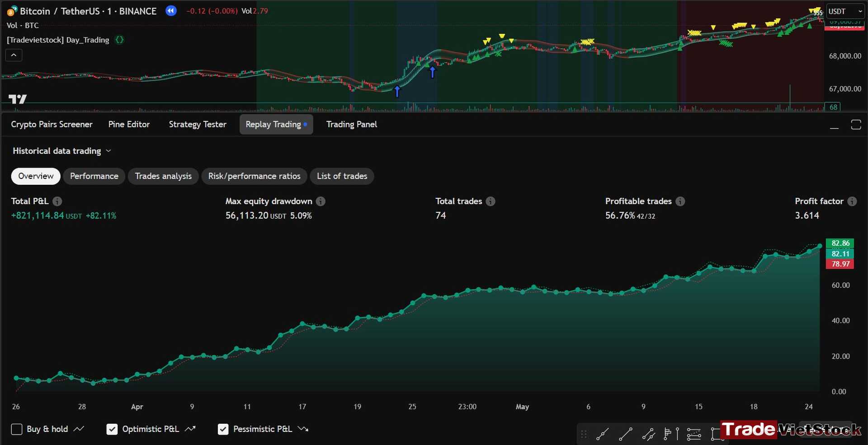Select the Trend line drawing tool
868x445 pixels.
coord(626,434)
